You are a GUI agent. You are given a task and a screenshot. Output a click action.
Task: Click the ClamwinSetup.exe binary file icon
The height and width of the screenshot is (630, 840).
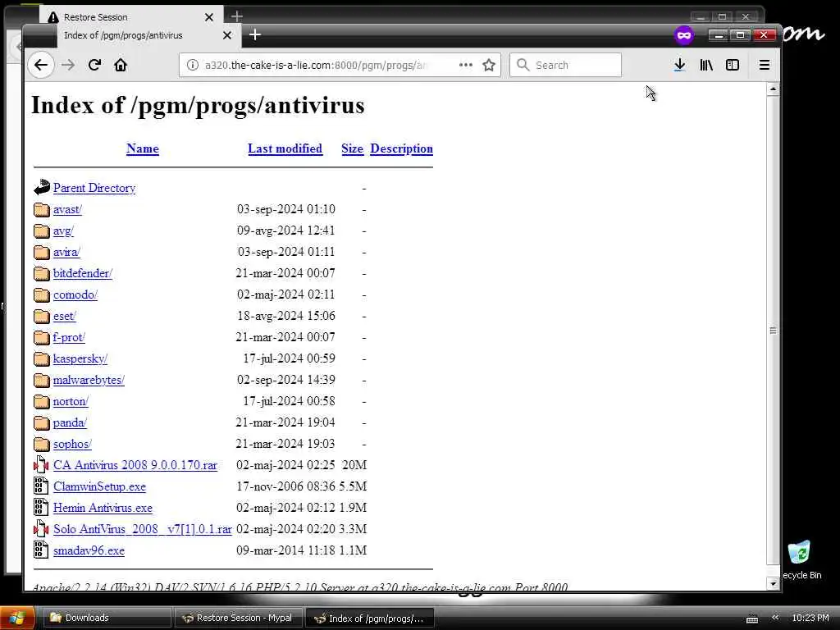(x=41, y=486)
